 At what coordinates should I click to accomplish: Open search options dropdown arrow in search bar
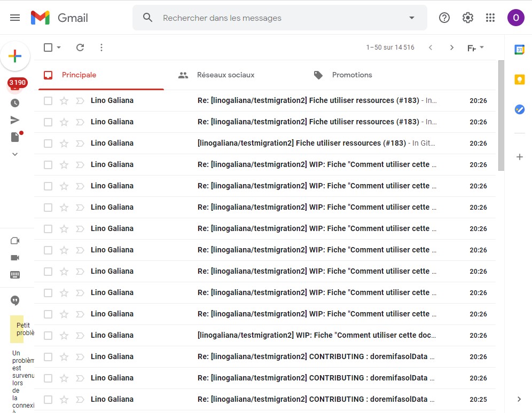click(412, 18)
